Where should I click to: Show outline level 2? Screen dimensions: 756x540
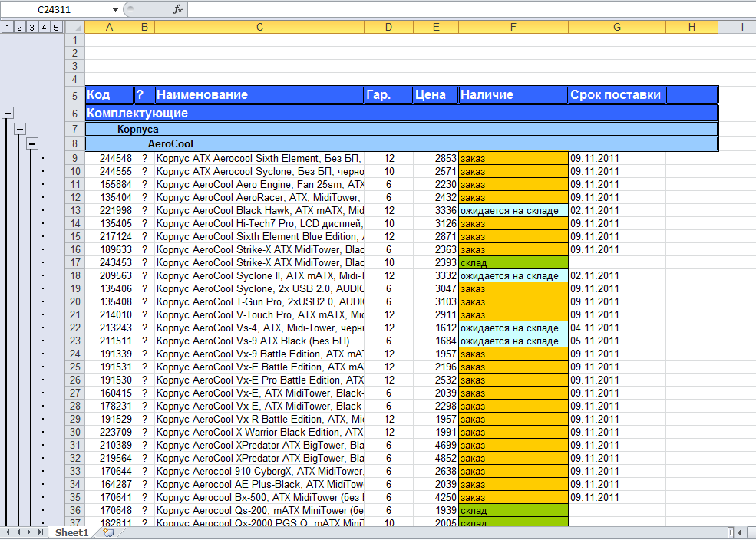pos(20,28)
